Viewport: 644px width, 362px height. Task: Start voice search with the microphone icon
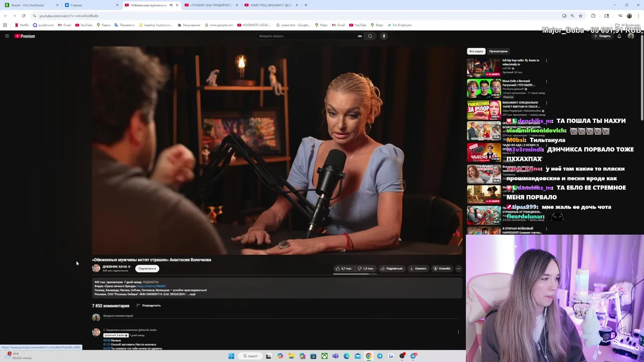click(x=383, y=36)
